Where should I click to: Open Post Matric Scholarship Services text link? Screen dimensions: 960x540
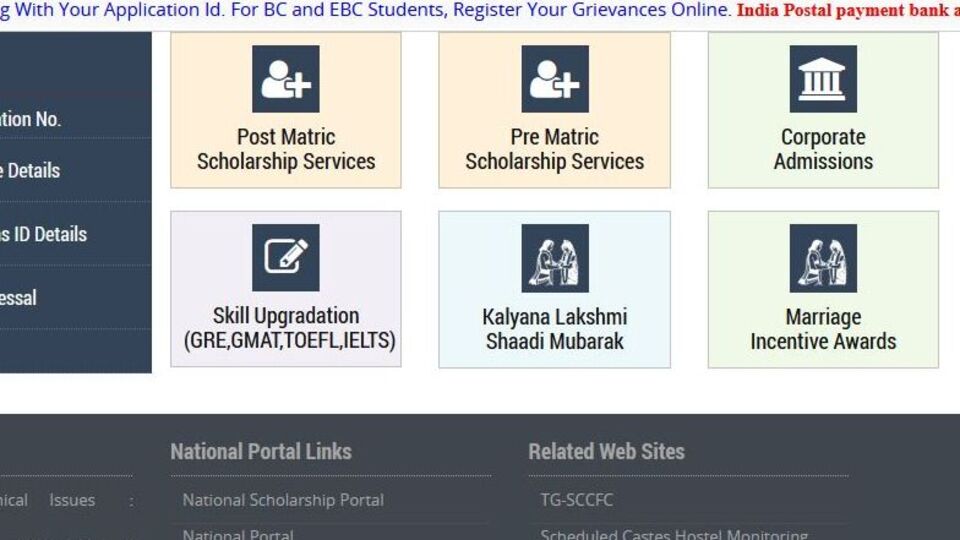coord(286,149)
